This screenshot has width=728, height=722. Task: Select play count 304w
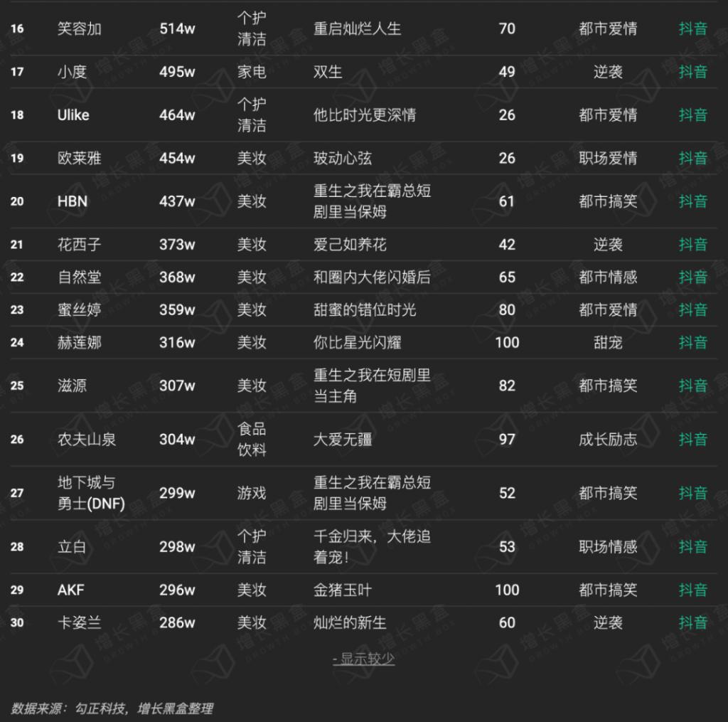[177, 439]
